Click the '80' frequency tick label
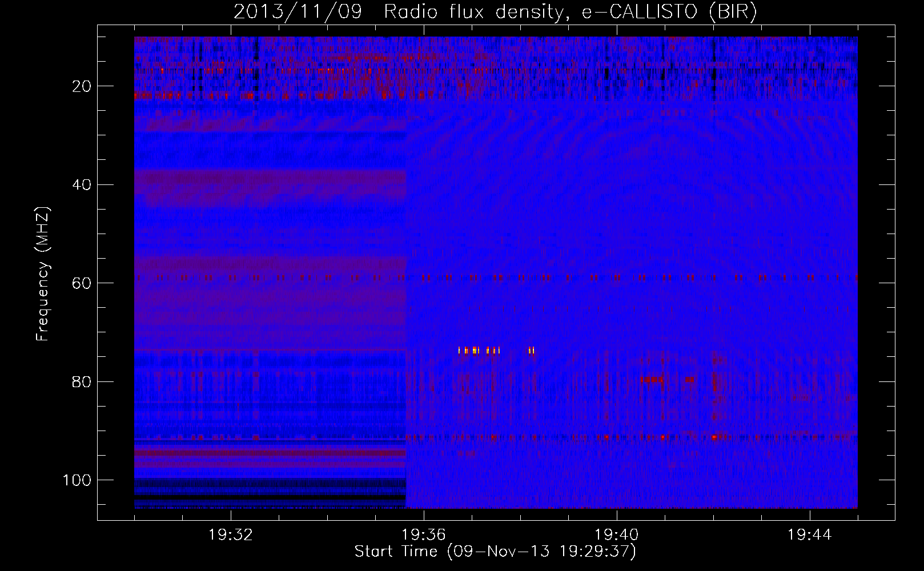Image resolution: width=924 pixels, height=571 pixels. pyautogui.click(x=82, y=381)
